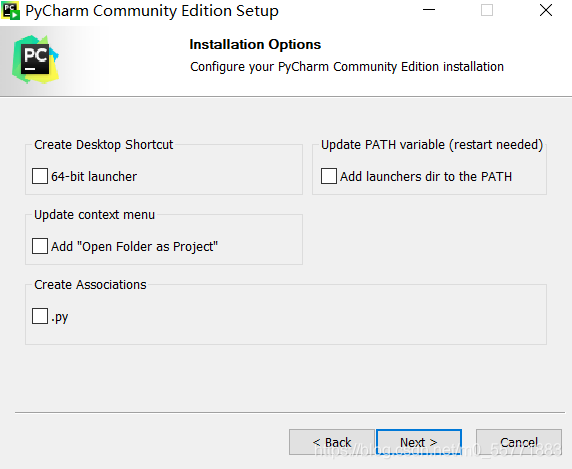The width and height of the screenshot is (572, 469).
Task: Click the Update context menu group label
Action: 94,215
